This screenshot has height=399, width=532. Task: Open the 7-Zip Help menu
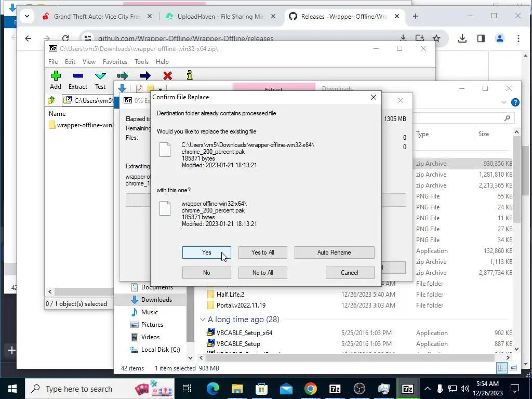pyautogui.click(x=162, y=62)
